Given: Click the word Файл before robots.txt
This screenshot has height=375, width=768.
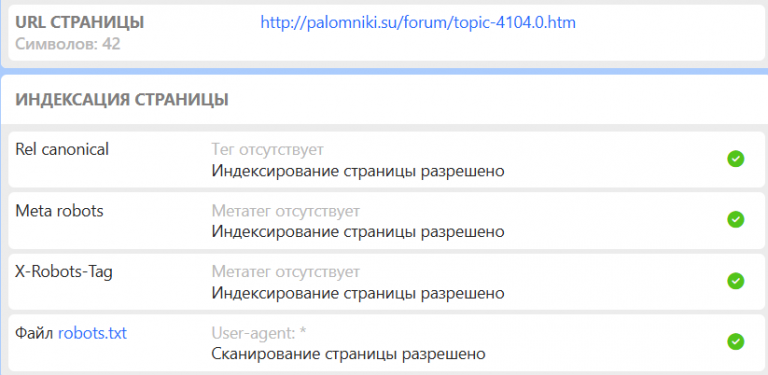Looking at the screenshot, I should [35, 334].
